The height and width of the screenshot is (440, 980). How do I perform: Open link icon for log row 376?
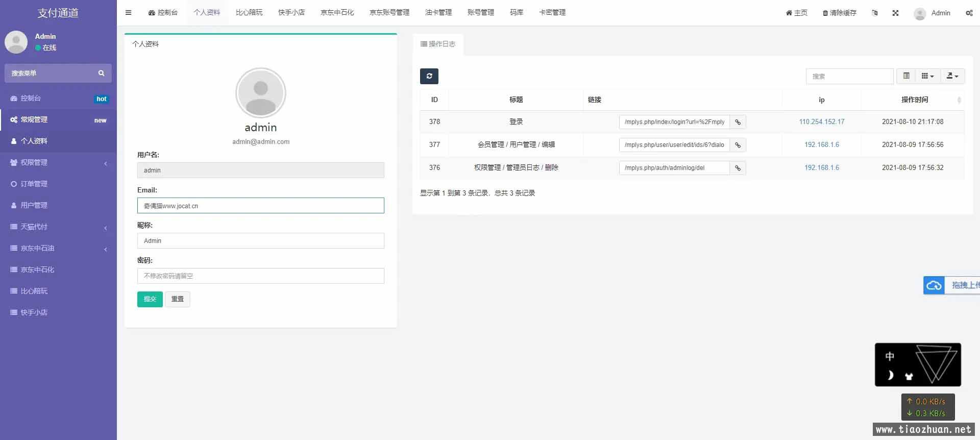click(738, 168)
